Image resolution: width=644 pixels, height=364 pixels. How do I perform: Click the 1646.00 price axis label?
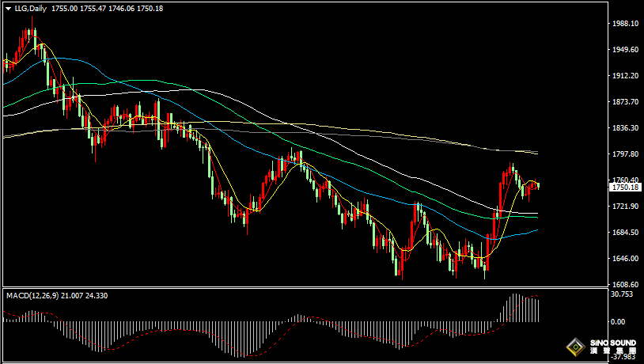click(625, 259)
